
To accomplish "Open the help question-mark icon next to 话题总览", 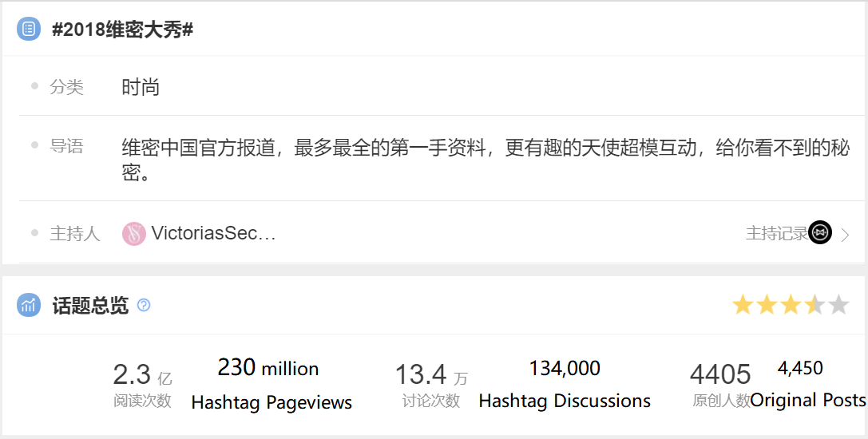I will point(144,305).
